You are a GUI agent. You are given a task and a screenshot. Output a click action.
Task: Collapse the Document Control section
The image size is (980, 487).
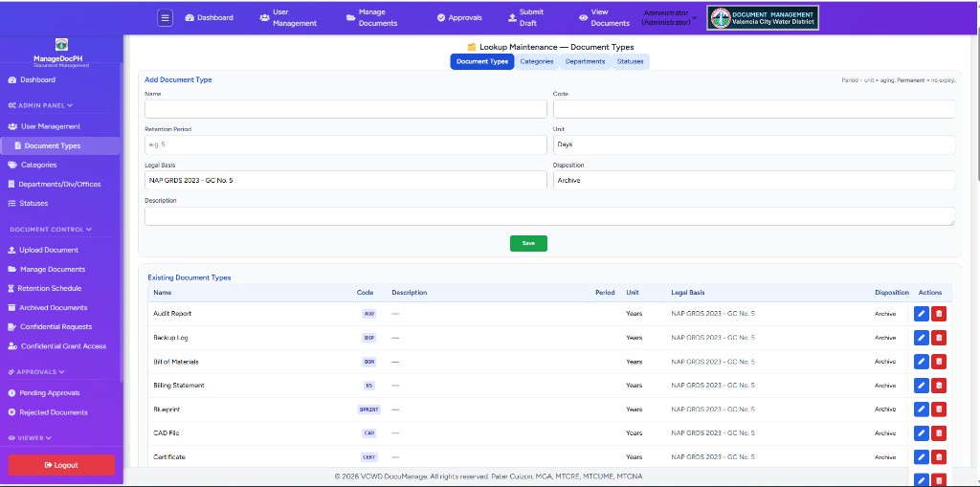coord(51,230)
